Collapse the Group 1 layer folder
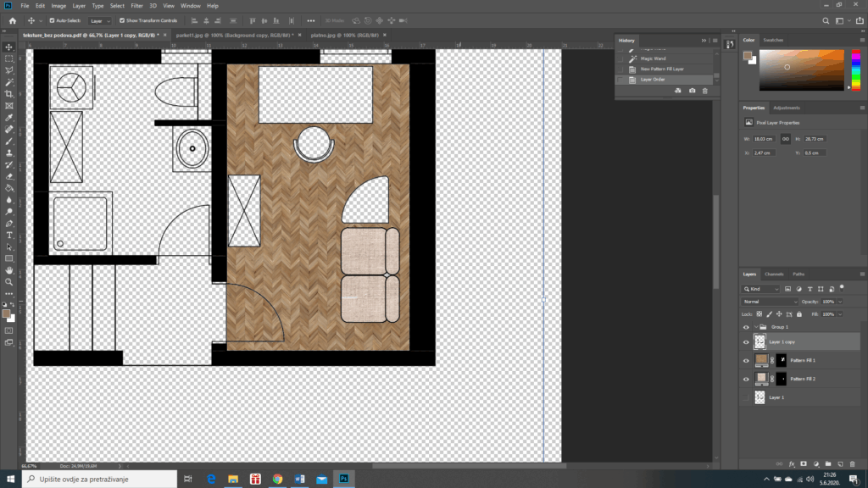This screenshot has width=868, height=488. 755,326
